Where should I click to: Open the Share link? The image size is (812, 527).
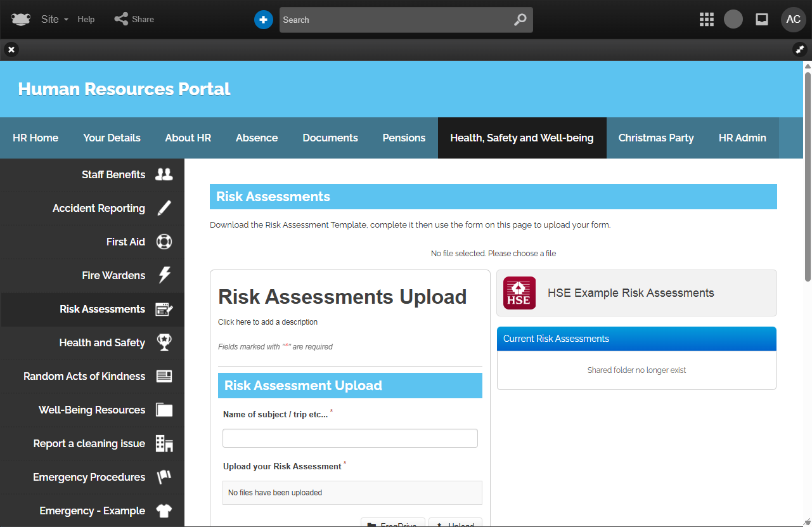pos(134,20)
